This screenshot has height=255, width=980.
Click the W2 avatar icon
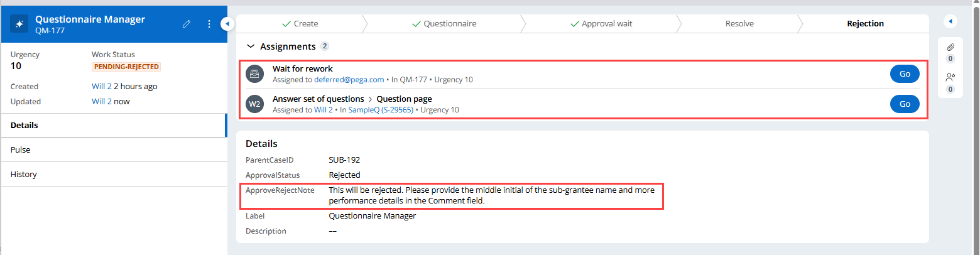[x=254, y=104]
